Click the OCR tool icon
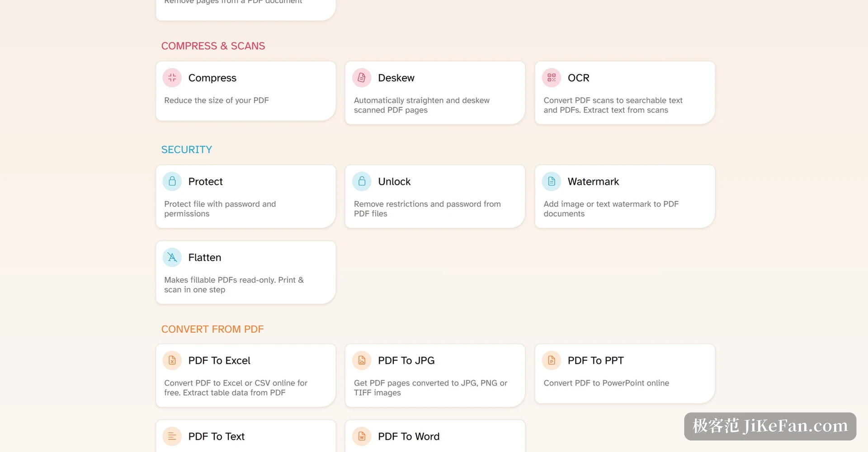This screenshot has height=452, width=868. click(x=552, y=78)
